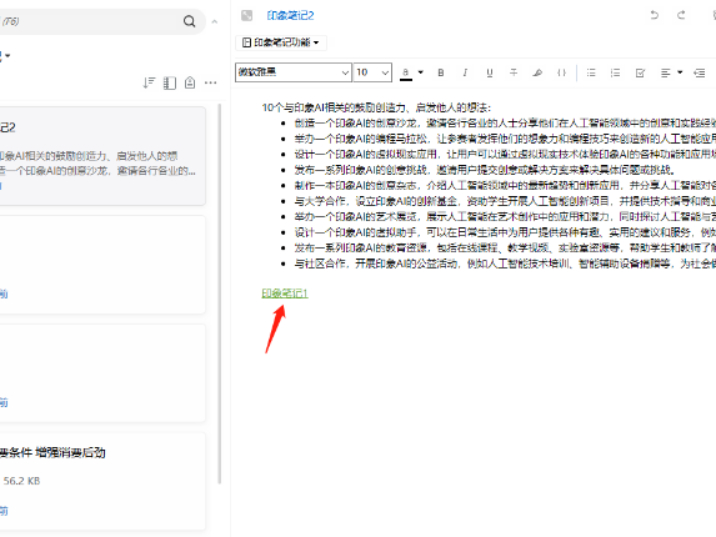Screen dimensions: 716x537
Task: Click the text alignment icon
Action: [665, 73]
